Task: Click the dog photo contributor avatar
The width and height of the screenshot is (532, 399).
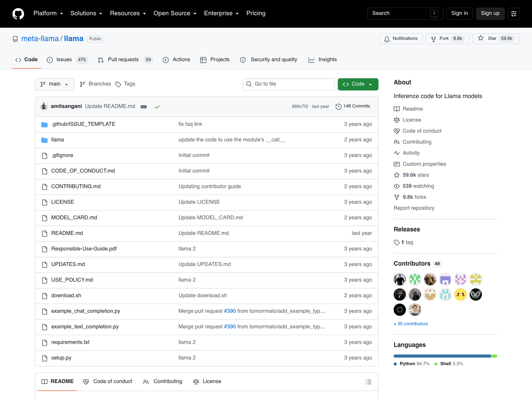Action: [x=430, y=279]
